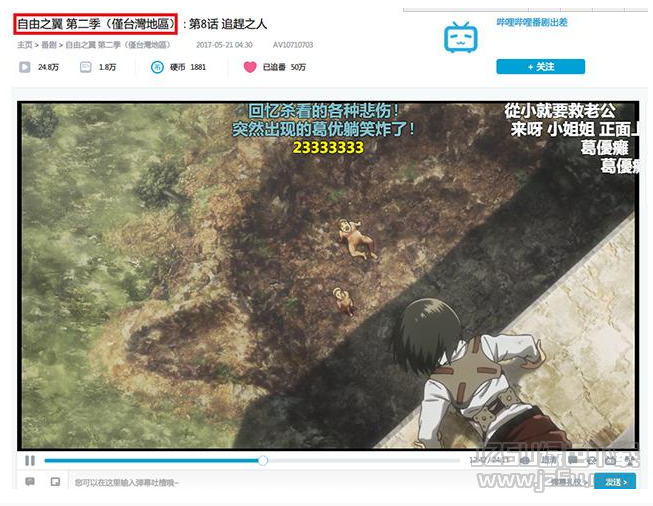Go to 主页 in the breadcrumb
The height and width of the screenshot is (506, 653).
point(25,45)
